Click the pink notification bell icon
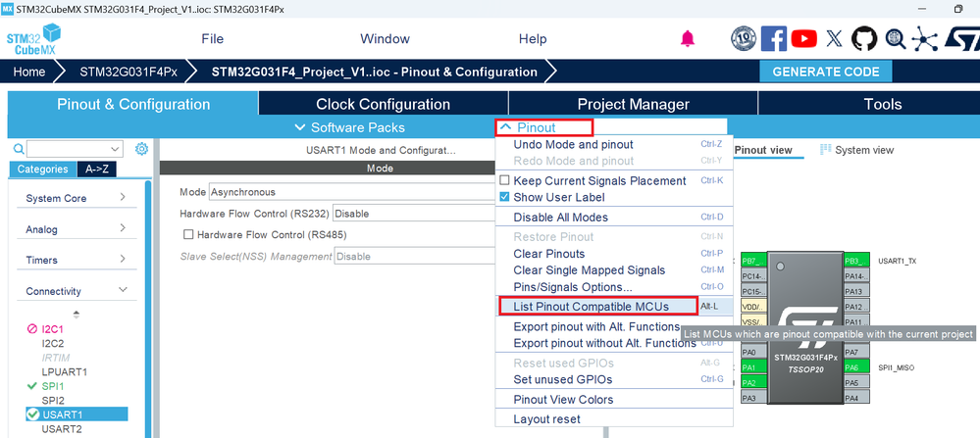The height and width of the screenshot is (438, 980). 688,38
